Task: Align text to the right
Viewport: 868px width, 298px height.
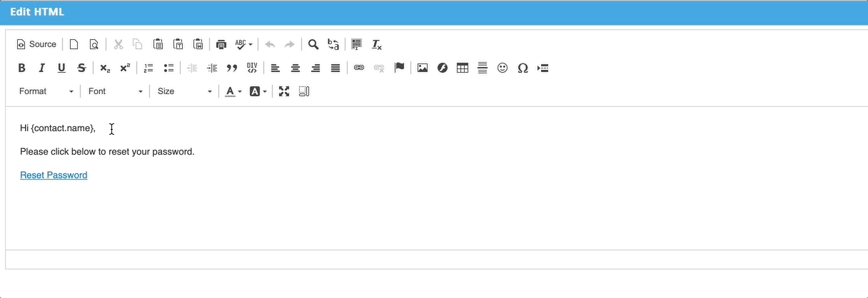Action: tap(316, 68)
